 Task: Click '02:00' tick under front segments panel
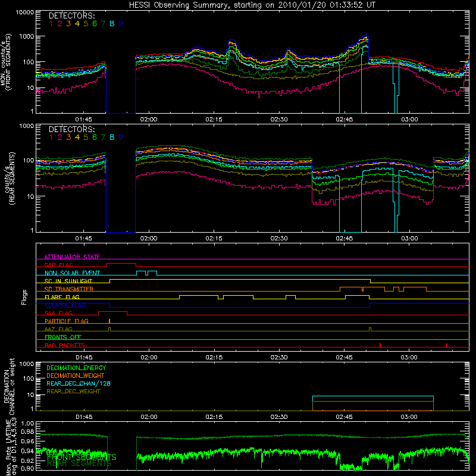pos(149,120)
